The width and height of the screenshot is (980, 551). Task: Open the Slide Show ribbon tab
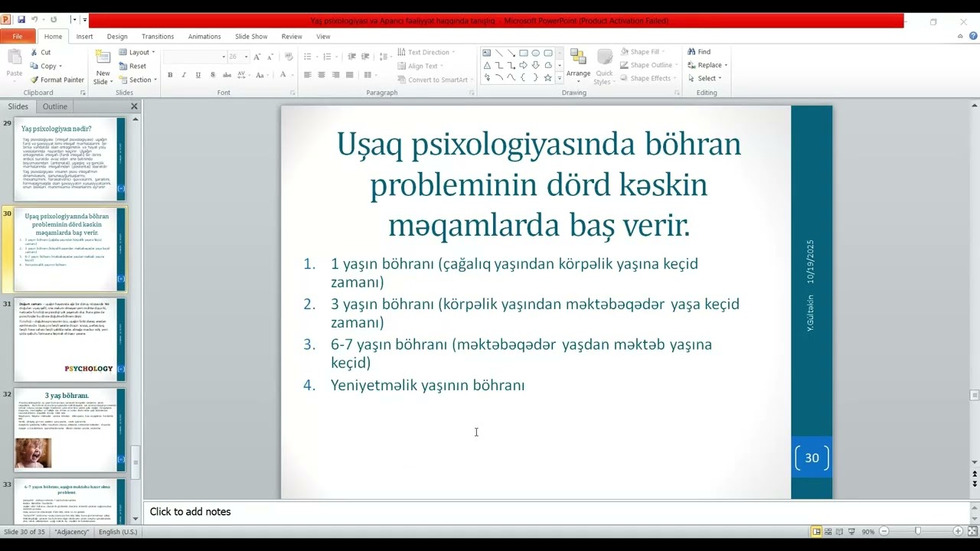point(251,36)
